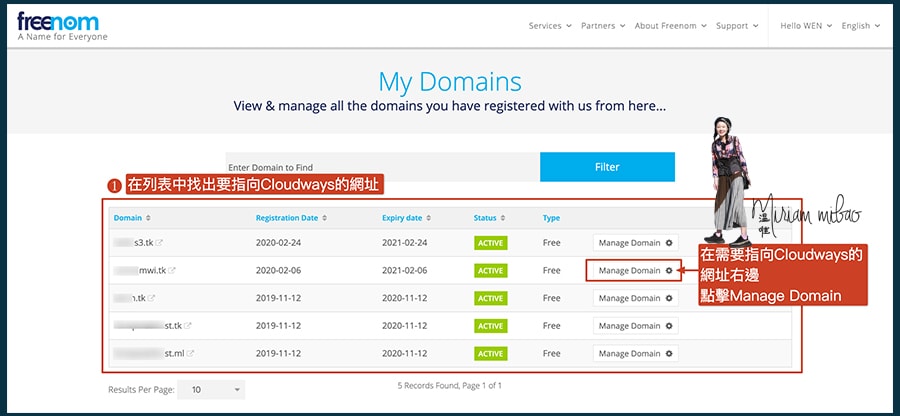Sort by the Status column header
900x416 pixels.
coord(486,218)
